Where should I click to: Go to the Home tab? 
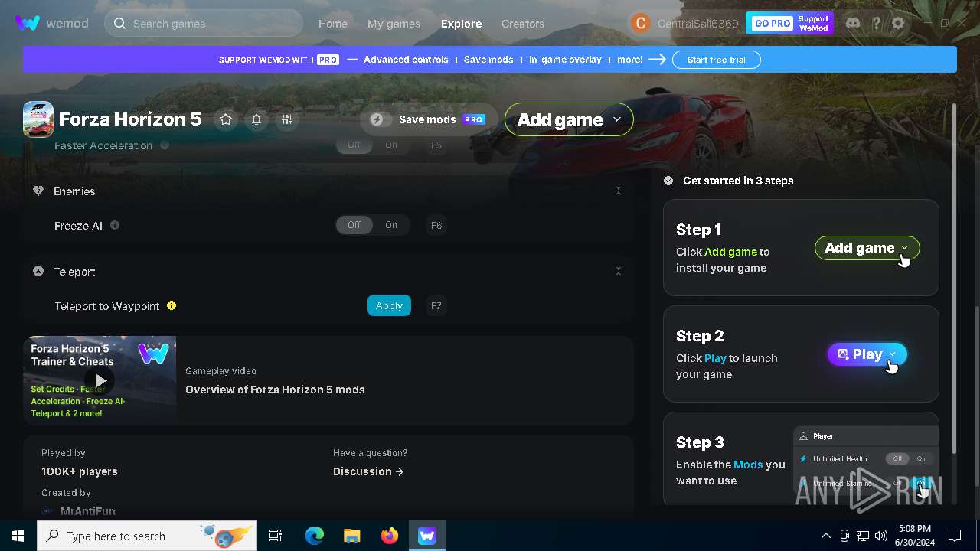click(333, 24)
